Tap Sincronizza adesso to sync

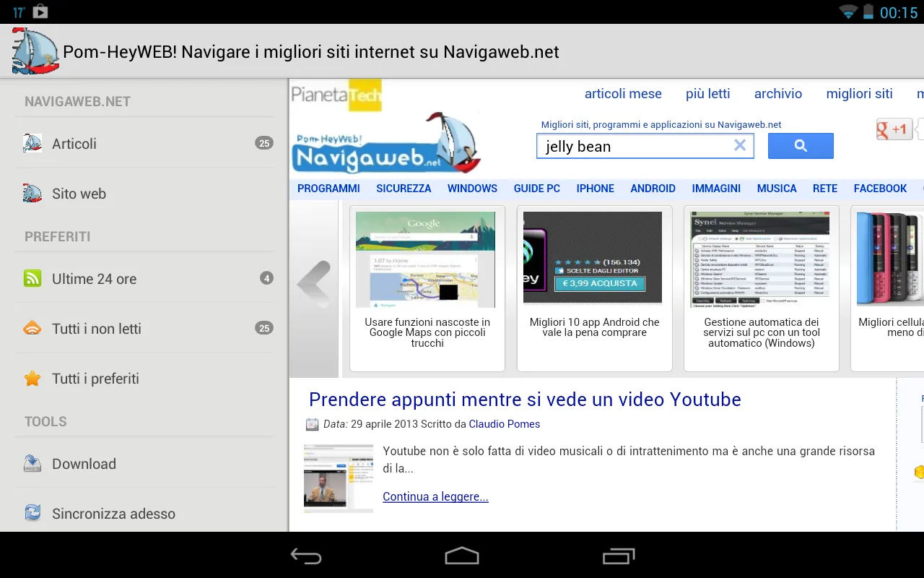(x=144, y=514)
